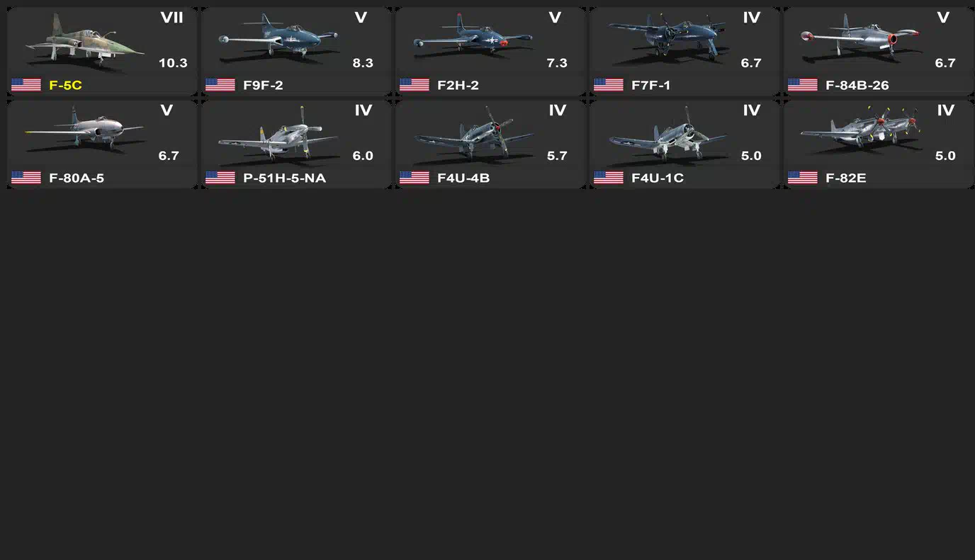The height and width of the screenshot is (560, 975).
Task: Click the F4U-4B Corsair picture
Action: 473,132
